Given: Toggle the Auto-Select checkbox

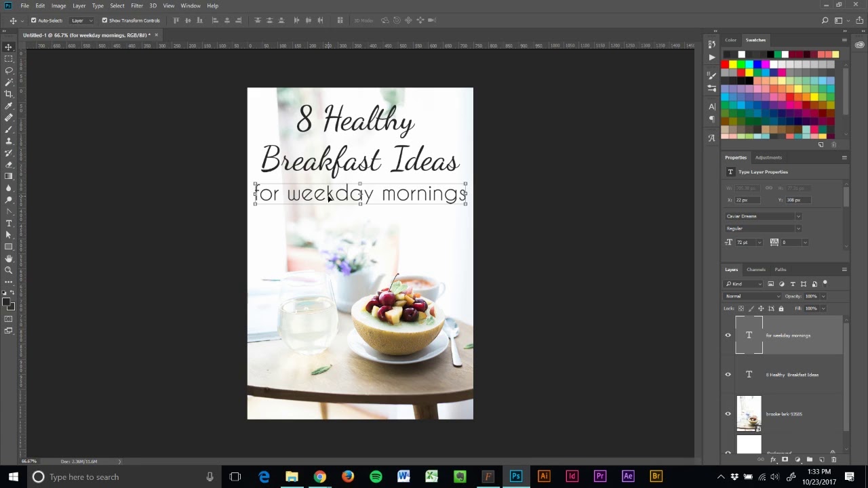Looking at the screenshot, I should [x=33, y=20].
